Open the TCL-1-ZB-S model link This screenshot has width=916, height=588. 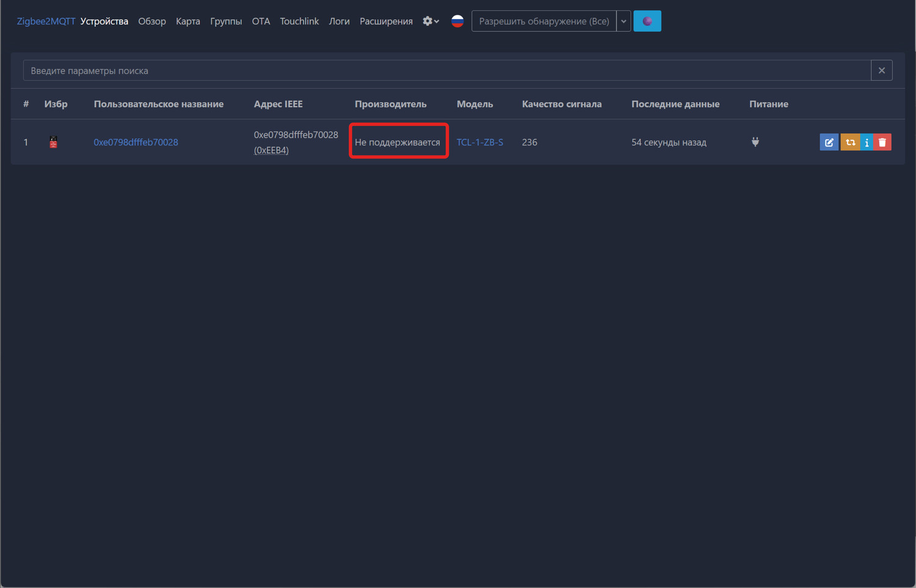(480, 142)
